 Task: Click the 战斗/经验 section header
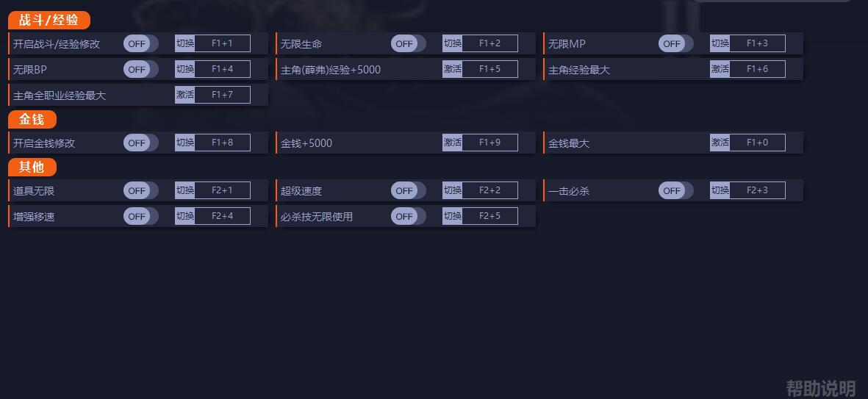49,21
